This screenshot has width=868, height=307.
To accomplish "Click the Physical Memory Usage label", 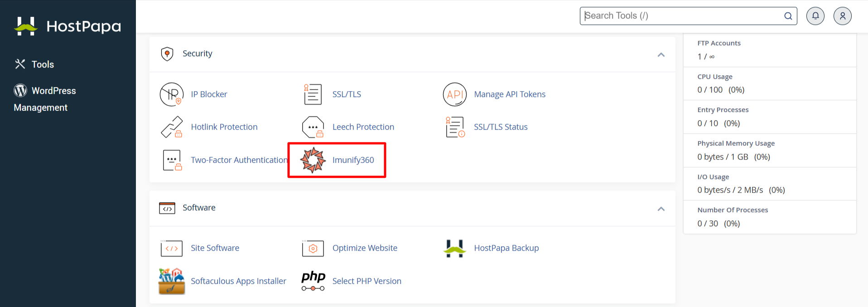I will [x=736, y=143].
